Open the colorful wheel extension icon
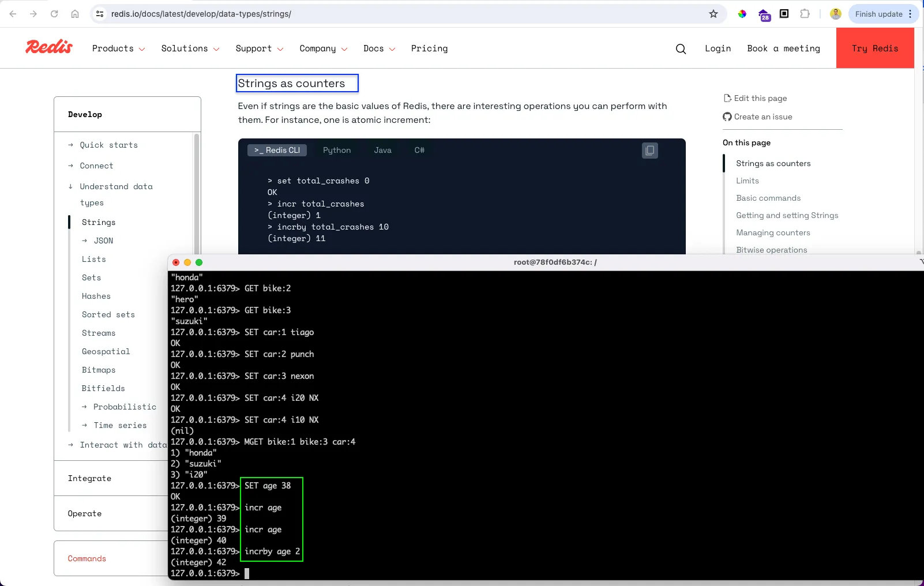The image size is (924, 586). pos(742,14)
